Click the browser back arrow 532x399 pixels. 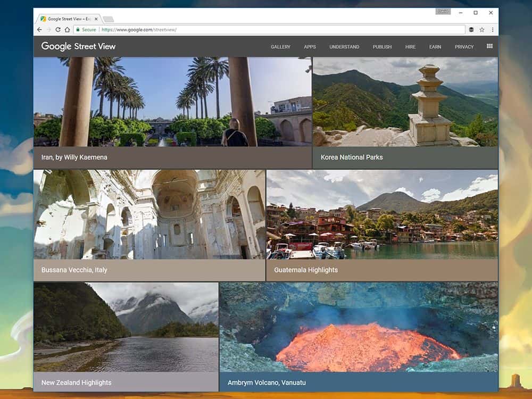(39, 30)
